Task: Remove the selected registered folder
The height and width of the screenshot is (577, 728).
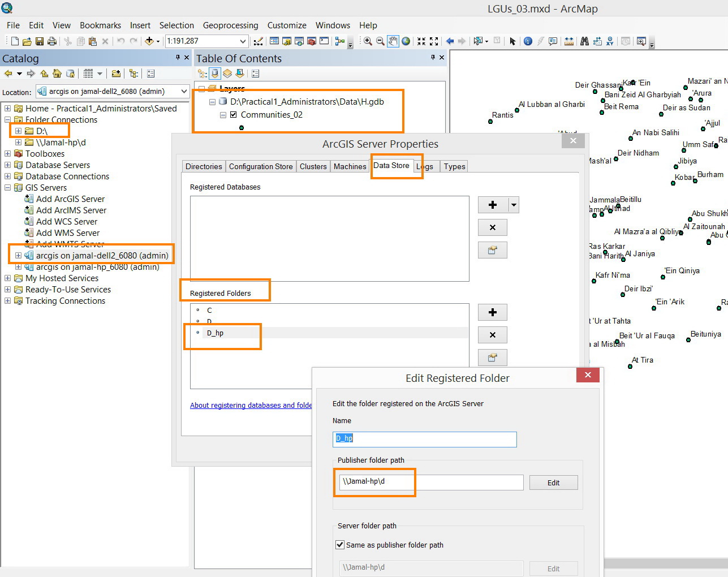Action: 493,335
